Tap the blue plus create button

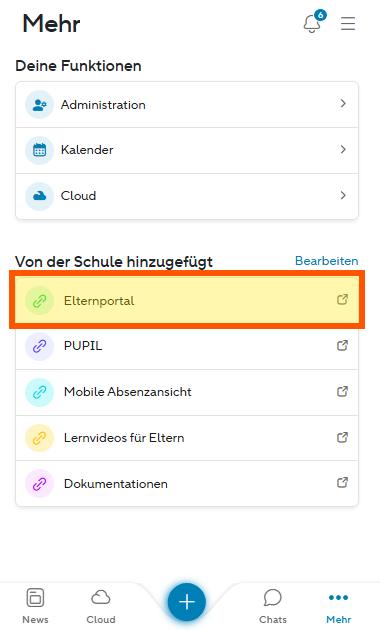pyautogui.click(x=187, y=602)
